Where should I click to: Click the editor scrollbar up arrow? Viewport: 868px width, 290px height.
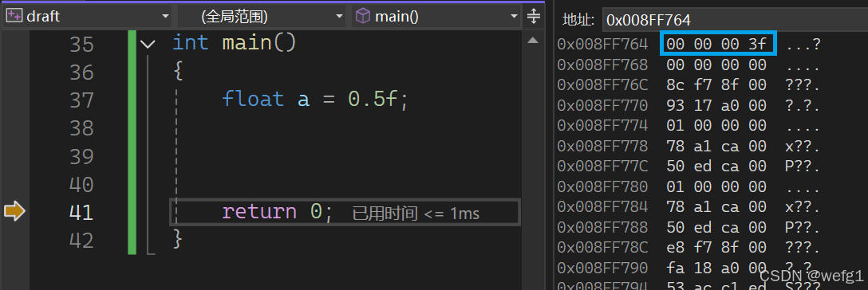pyautogui.click(x=533, y=41)
